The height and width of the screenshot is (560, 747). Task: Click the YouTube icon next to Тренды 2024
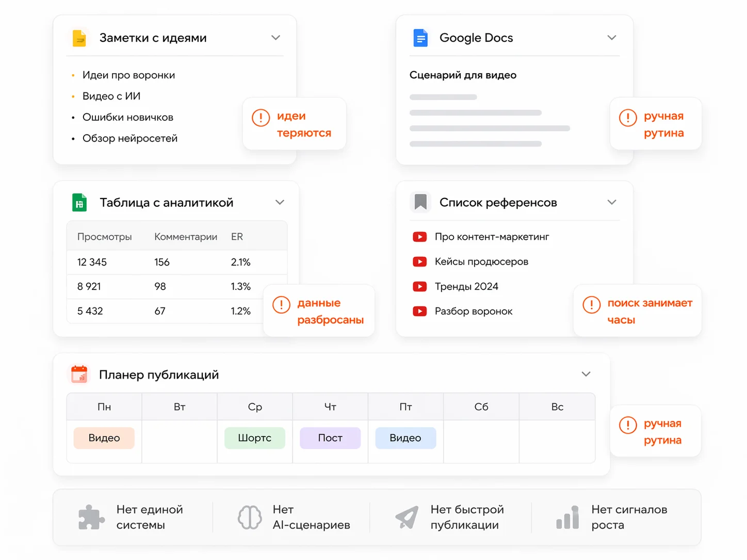point(420,287)
